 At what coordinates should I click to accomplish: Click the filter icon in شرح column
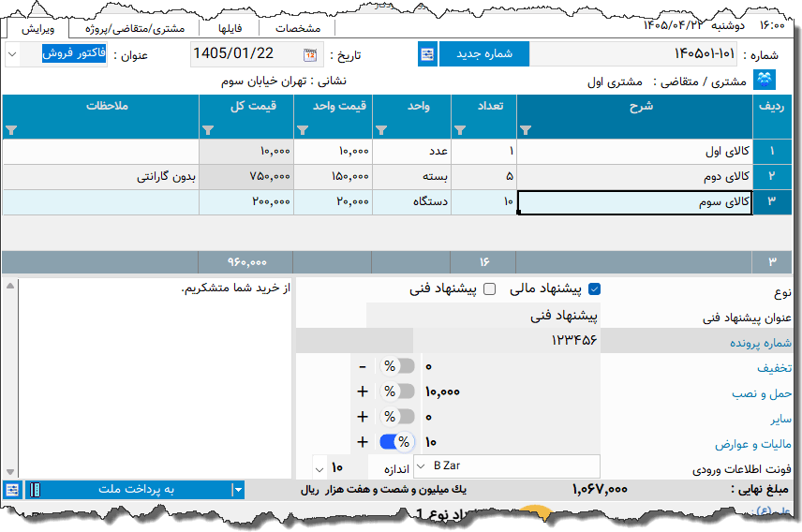coord(526,130)
